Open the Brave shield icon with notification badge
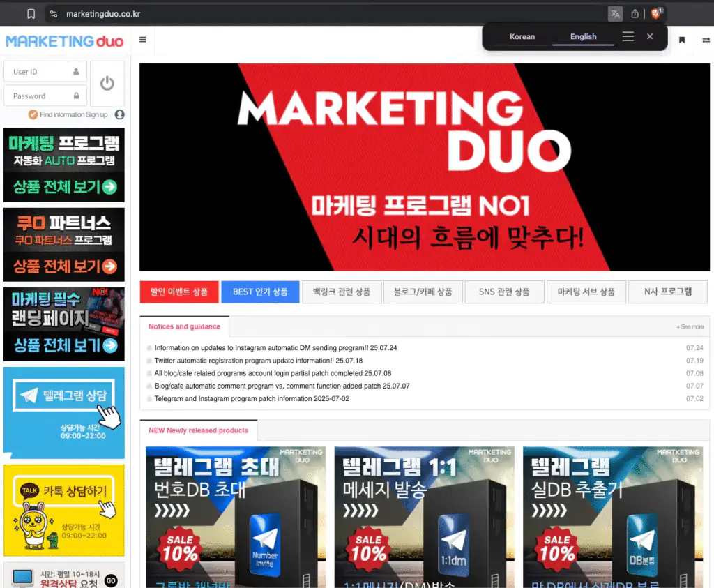Screen dimensions: 714x588 (656, 13)
